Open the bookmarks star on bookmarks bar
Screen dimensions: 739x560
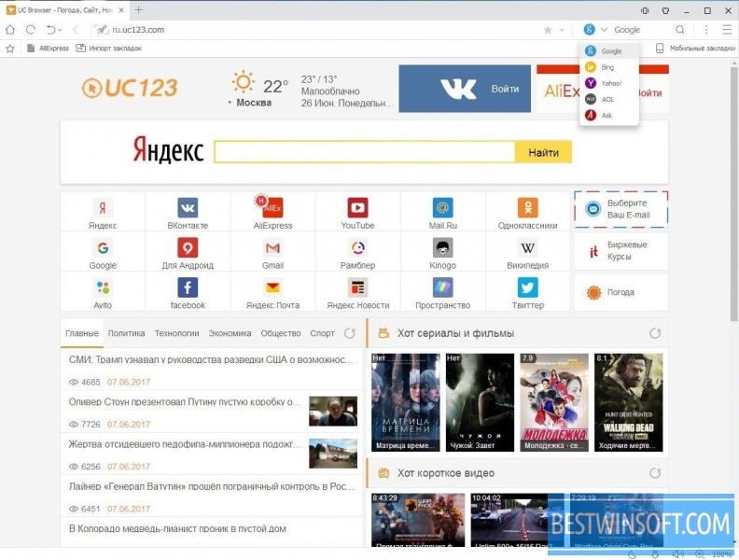(10, 49)
